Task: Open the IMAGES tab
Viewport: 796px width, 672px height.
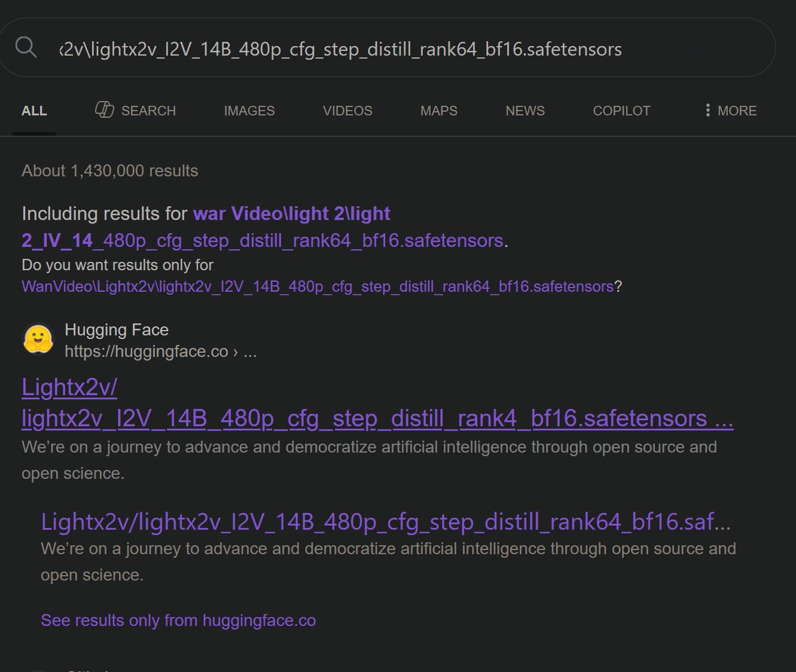Action: 249,111
